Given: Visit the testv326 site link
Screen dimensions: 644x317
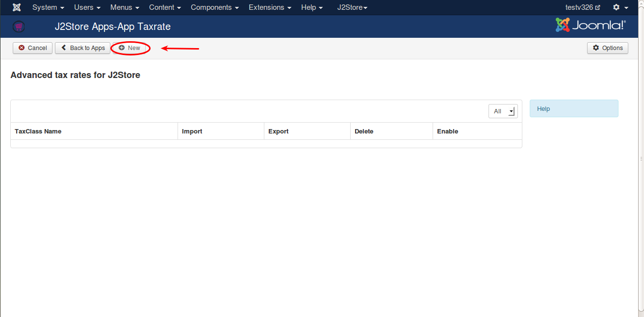Looking at the screenshot, I should click(583, 7).
